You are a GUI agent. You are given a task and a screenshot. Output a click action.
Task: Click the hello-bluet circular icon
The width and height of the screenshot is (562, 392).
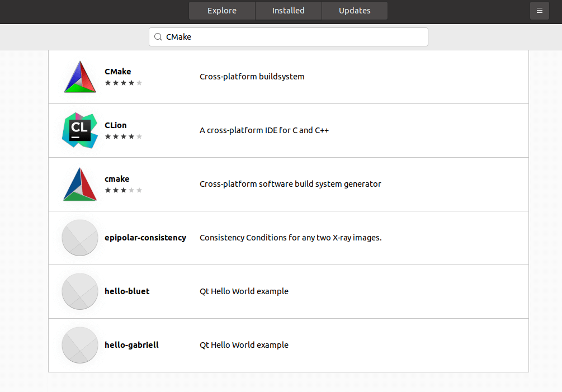click(x=79, y=291)
